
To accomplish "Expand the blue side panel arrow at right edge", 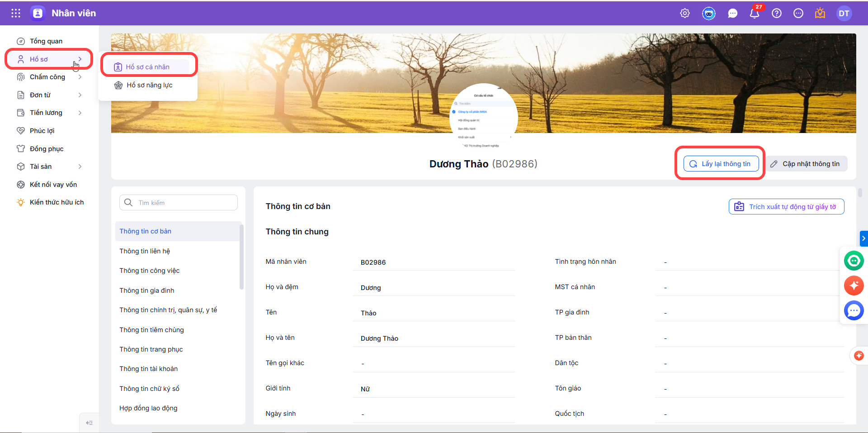I will click(863, 238).
